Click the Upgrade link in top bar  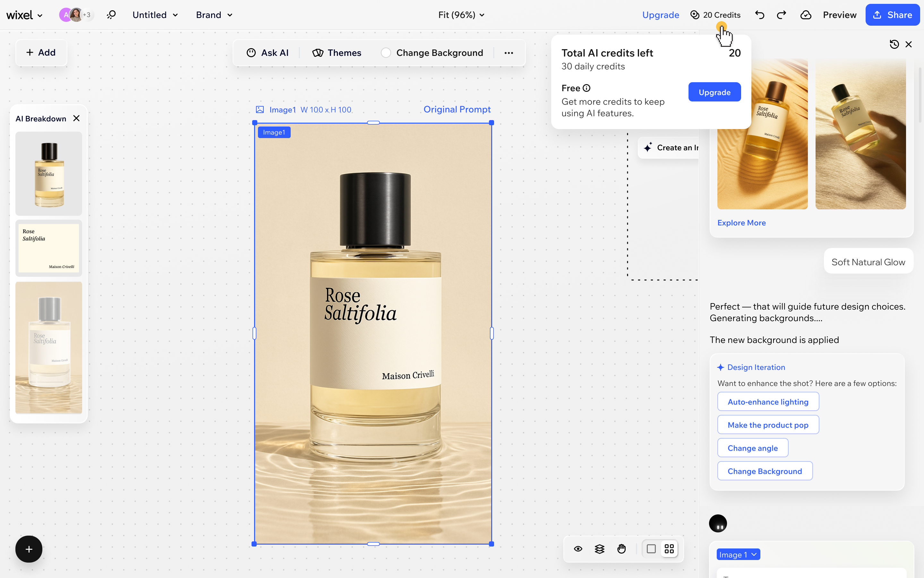click(661, 15)
